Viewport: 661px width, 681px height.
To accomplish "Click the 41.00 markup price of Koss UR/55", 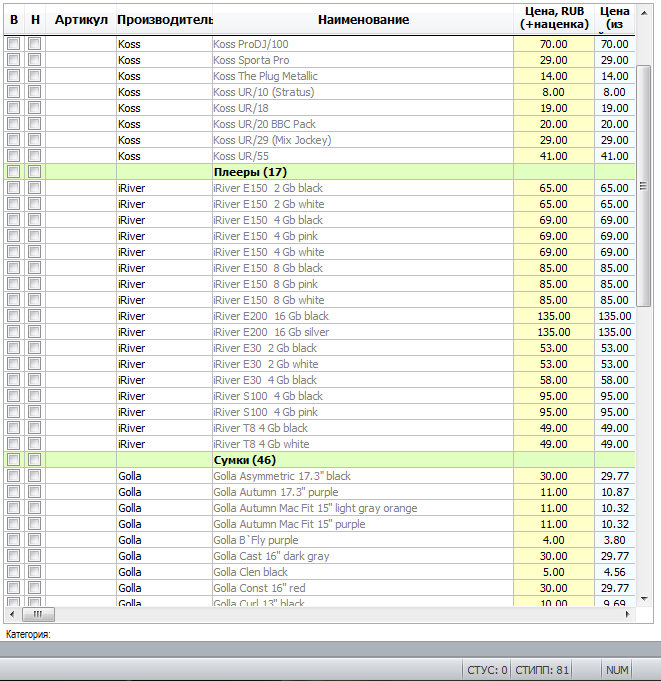I will pos(554,156).
